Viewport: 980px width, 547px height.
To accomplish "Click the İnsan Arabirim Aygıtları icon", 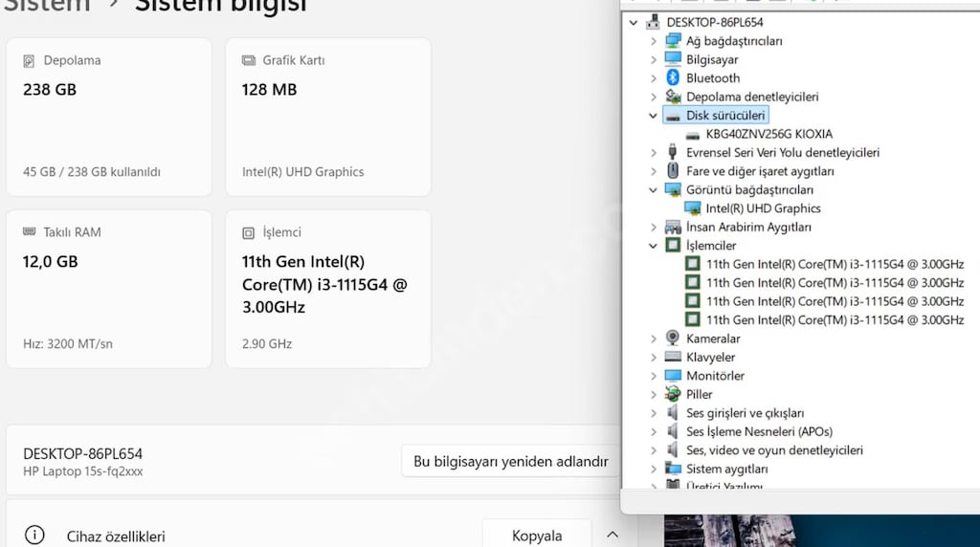I will click(x=673, y=227).
